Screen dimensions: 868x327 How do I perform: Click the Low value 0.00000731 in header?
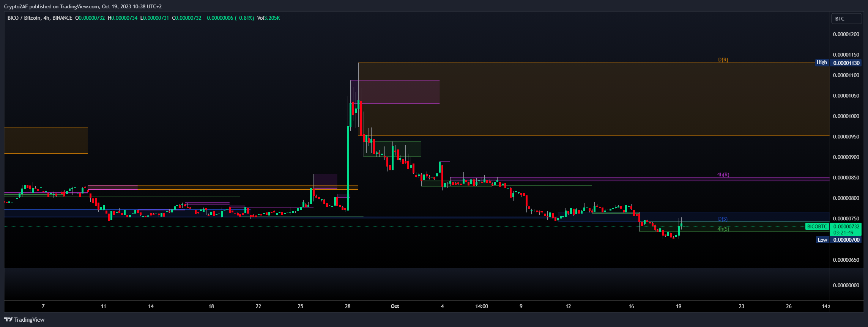point(156,18)
